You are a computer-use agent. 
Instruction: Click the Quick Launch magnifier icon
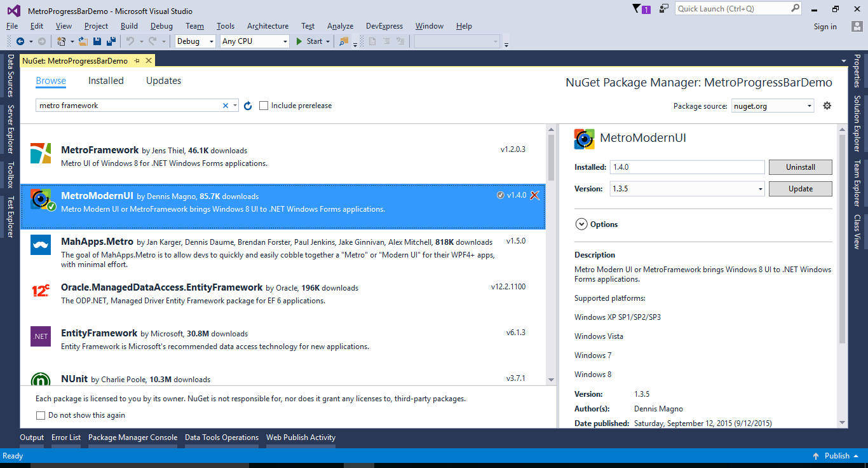[795, 9]
